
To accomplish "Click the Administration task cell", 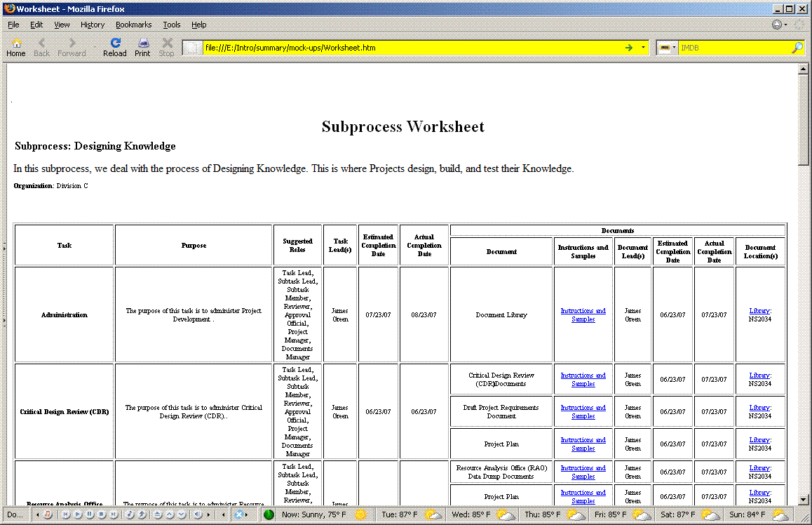I will (x=65, y=314).
